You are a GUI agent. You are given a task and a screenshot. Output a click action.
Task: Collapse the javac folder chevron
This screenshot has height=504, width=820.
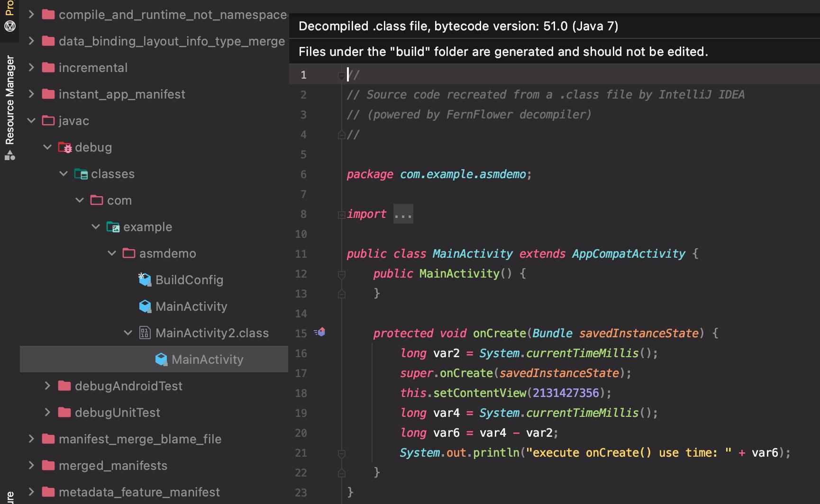pos(31,121)
